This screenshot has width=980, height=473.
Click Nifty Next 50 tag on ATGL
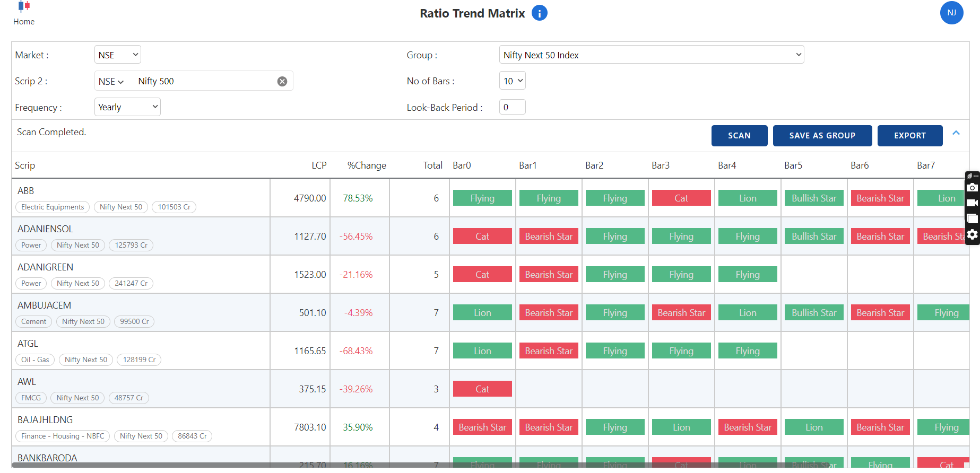coord(86,360)
